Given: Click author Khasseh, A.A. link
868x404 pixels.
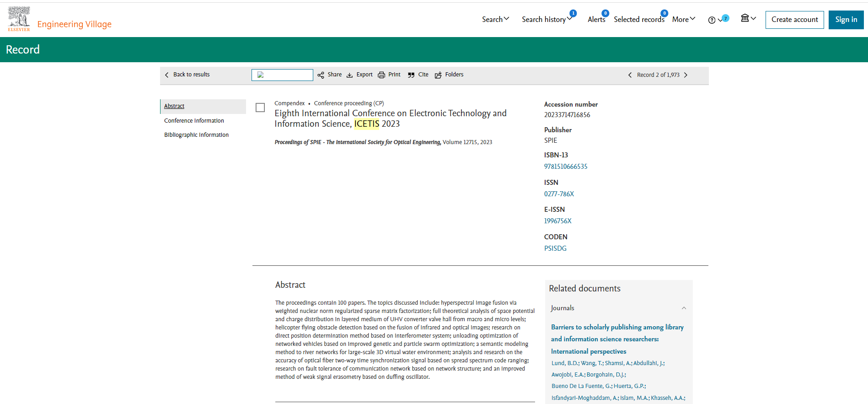Looking at the screenshot, I should [x=668, y=398].
